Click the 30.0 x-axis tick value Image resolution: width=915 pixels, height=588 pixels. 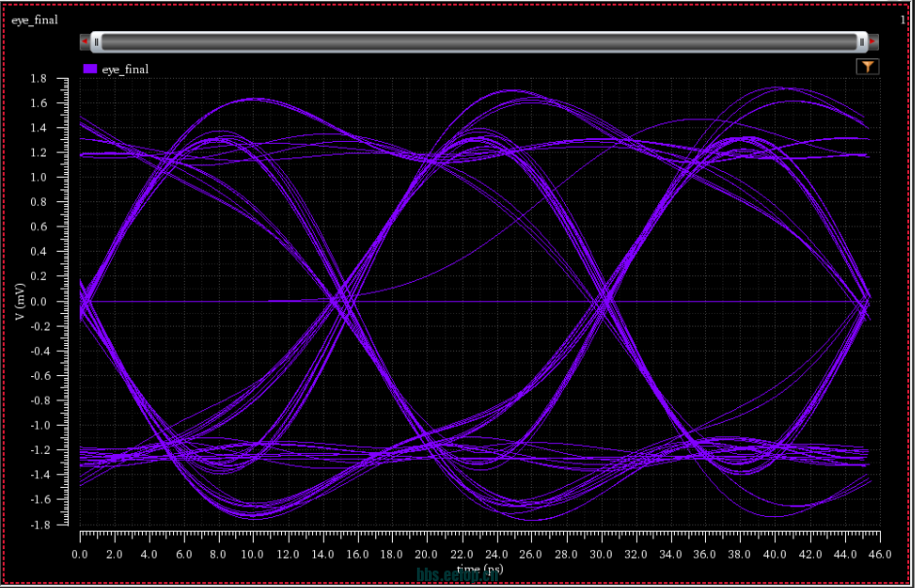click(601, 555)
